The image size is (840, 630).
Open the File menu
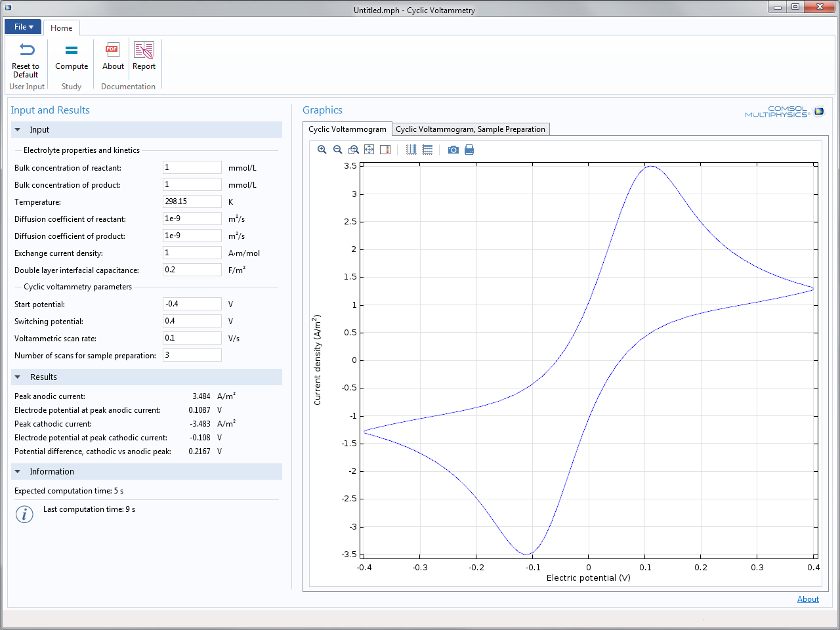click(x=23, y=27)
